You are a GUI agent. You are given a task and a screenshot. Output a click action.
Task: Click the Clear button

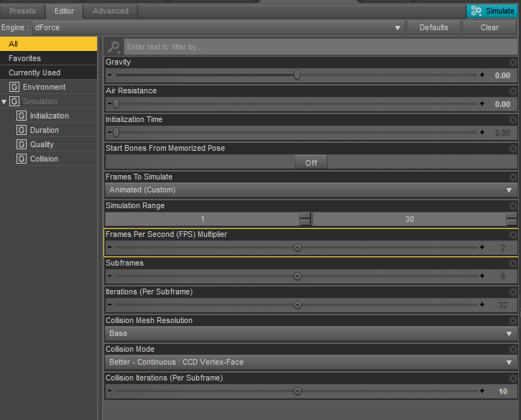tap(490, 27)
